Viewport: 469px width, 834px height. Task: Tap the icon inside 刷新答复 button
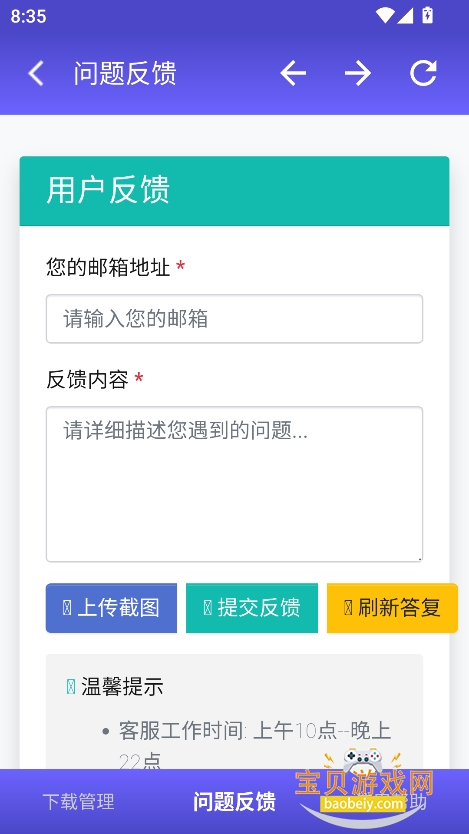[348, 607]
